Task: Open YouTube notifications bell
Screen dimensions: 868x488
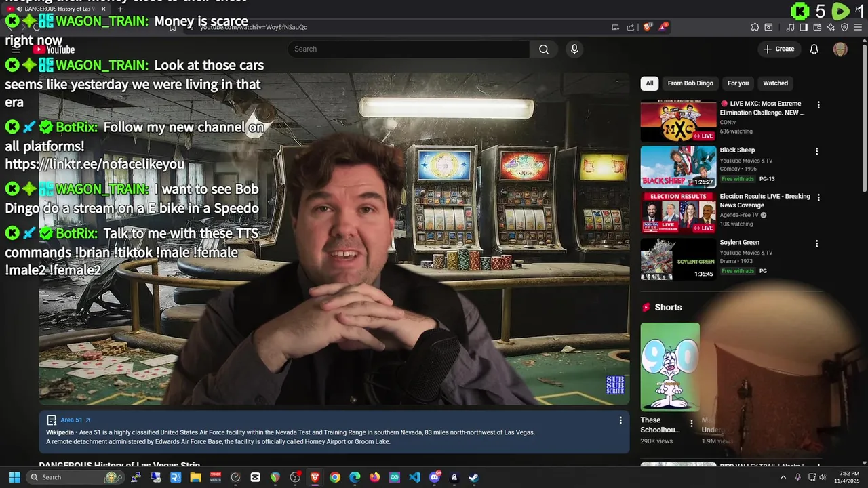Action: (x=814, y=49)
